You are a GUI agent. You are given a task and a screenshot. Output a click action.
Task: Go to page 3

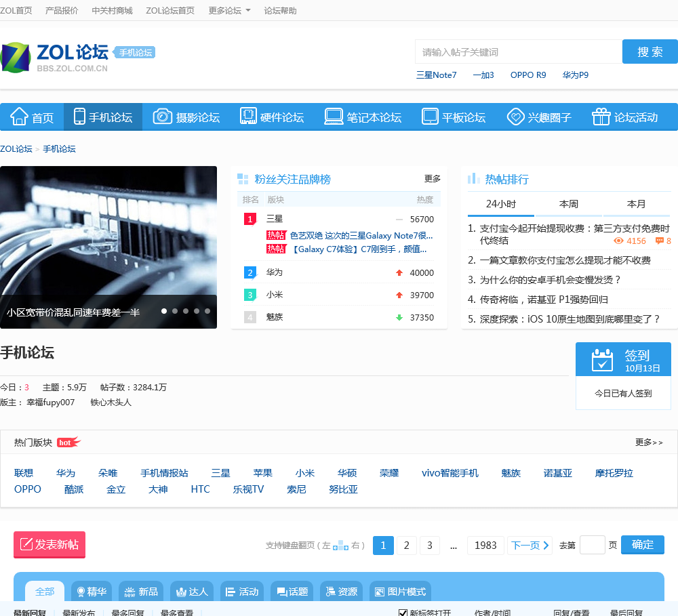click(x=429, y=546)
